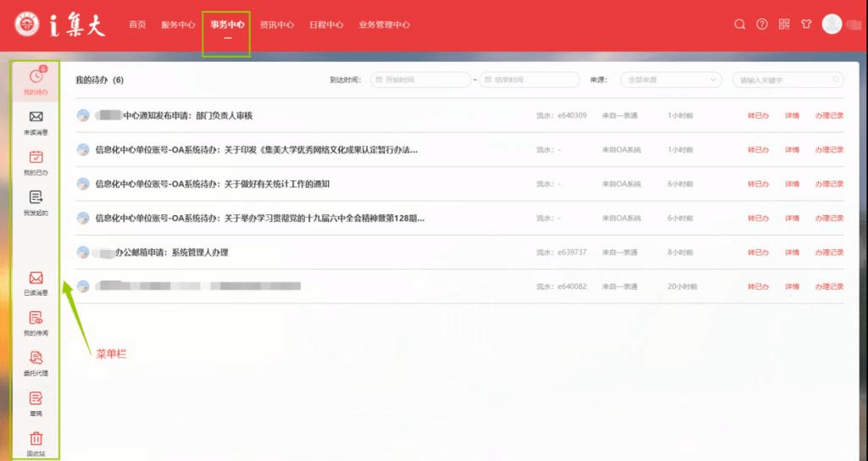Open 委托代理 sidebar icon
This screenshot has height=461, width=868.
coord(36,359)
